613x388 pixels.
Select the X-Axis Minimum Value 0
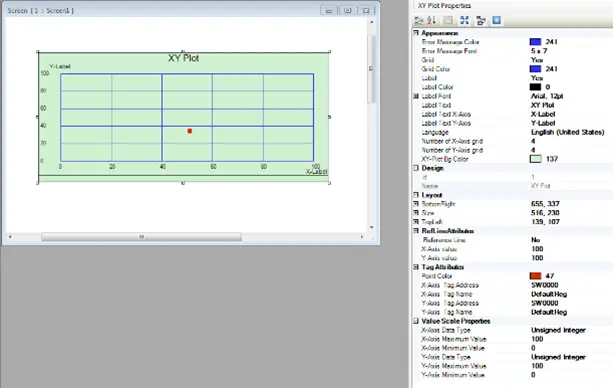pos(533,348)
